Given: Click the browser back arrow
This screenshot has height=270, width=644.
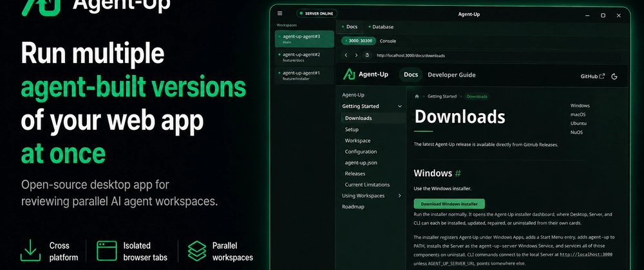Looking at the screenshot, I should coord(346,55).
